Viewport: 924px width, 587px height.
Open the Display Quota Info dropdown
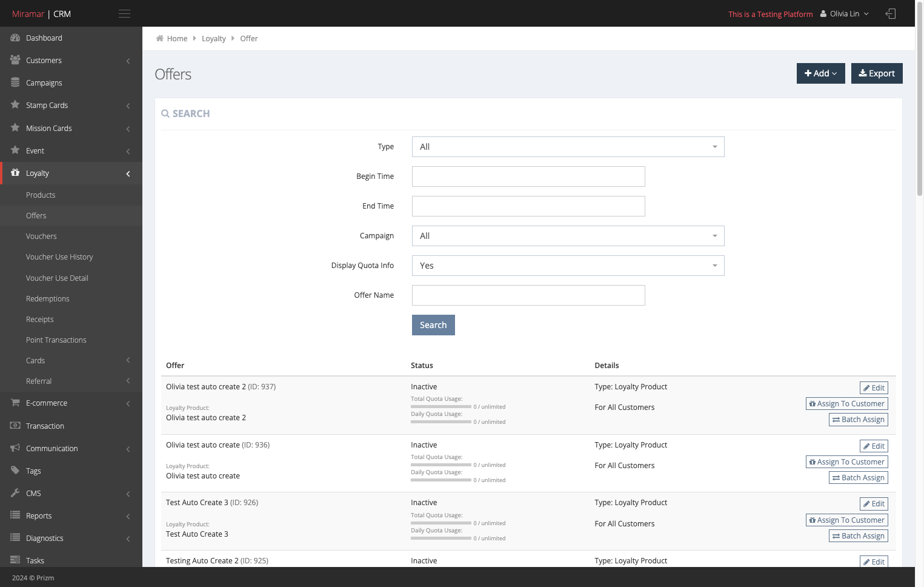[x=568, y=266]
